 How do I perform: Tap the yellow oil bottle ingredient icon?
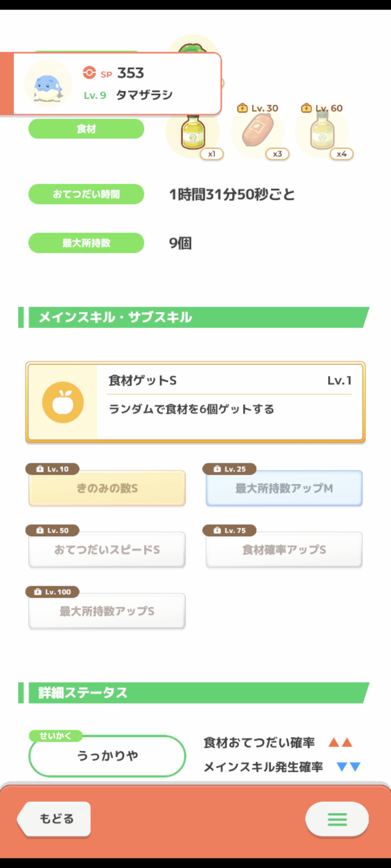pyautogui.click(x=193, y=132)
